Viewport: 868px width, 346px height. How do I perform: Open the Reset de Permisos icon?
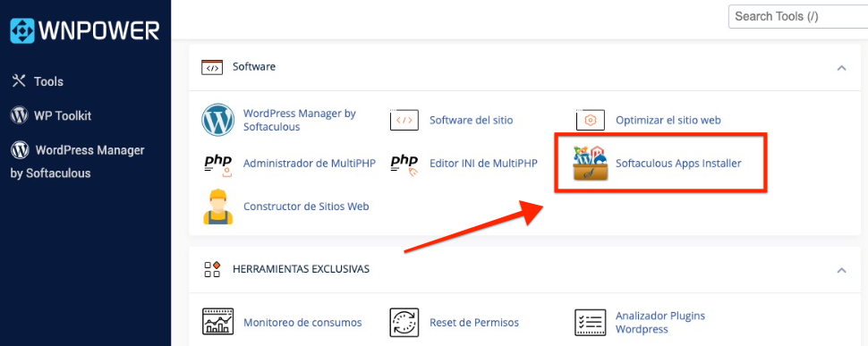404,322
